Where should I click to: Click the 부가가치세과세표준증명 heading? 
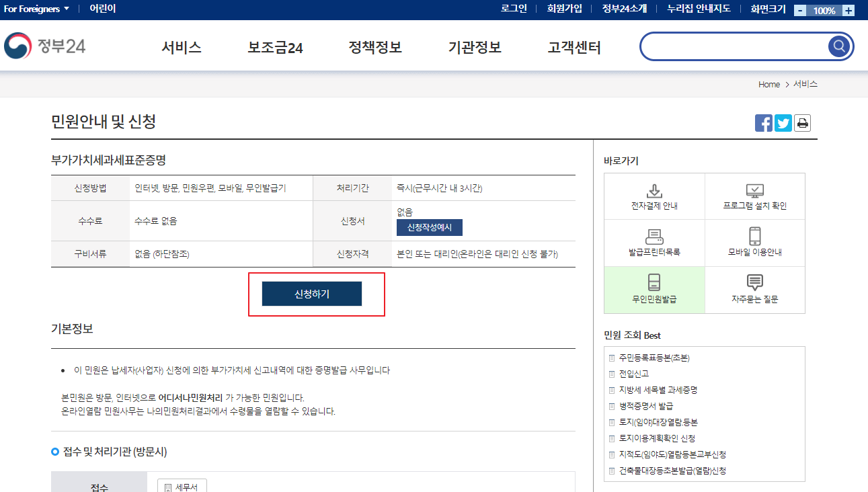click(108, 160)
